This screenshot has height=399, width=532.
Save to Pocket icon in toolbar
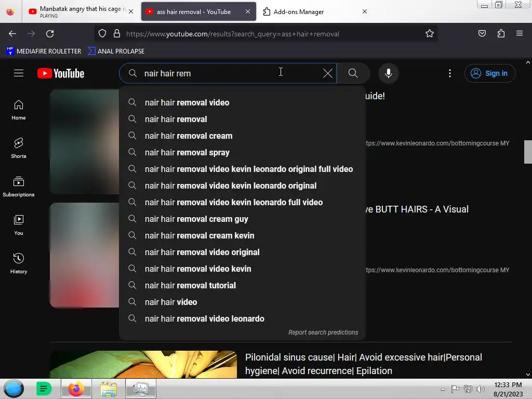tap(482, 33)
